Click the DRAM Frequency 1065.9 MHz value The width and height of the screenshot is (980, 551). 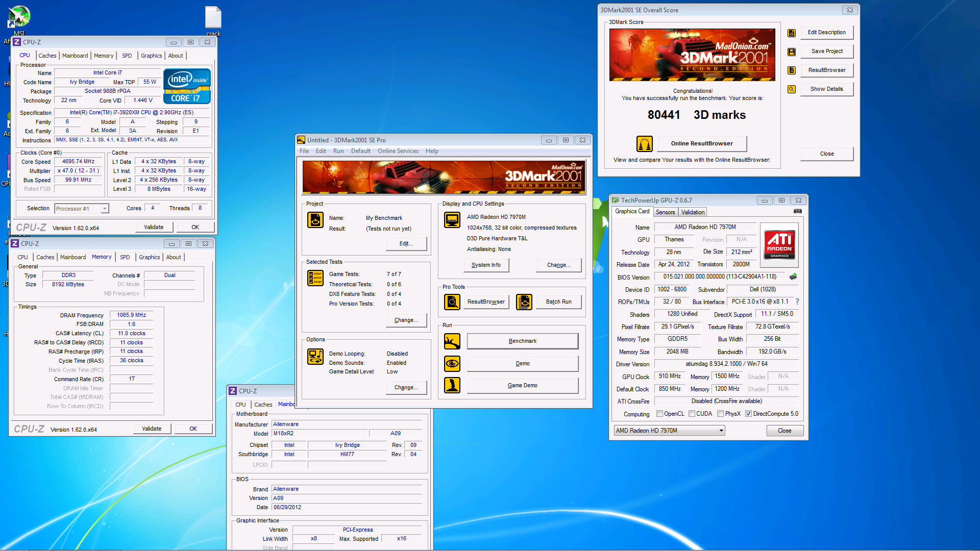tap(132, 315)
